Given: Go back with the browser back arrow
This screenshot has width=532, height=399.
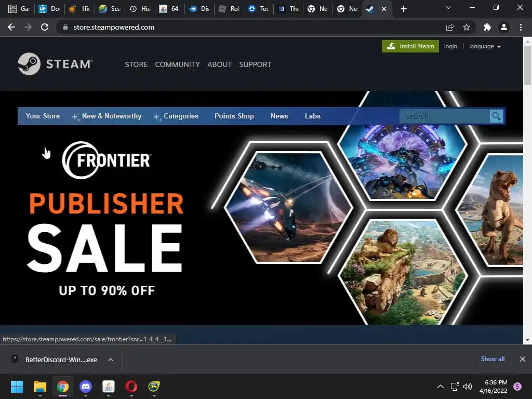Looking at the screenshot, I should click(11, 27).
